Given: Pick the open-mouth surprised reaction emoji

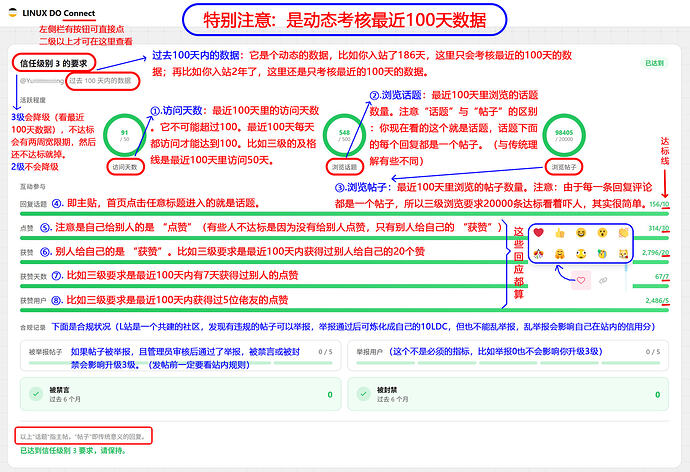Looking at the screenshot, I should pos(602,233).
